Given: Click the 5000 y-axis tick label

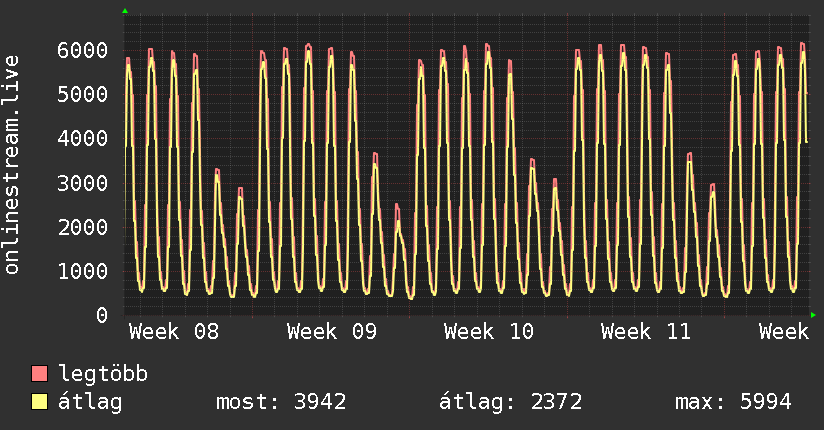Looking at the screenshot, I should coord(83,95).
